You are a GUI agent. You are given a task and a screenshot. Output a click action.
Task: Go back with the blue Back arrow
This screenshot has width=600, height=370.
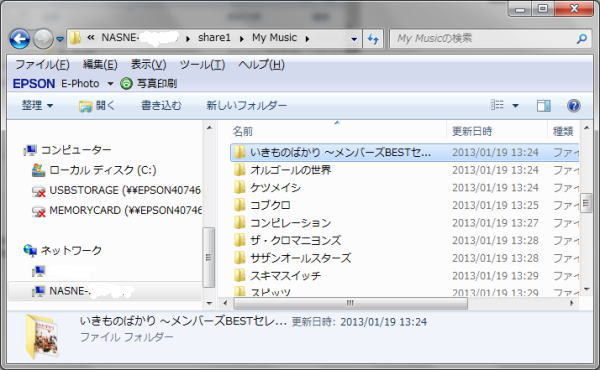click(x=19, y=39)
